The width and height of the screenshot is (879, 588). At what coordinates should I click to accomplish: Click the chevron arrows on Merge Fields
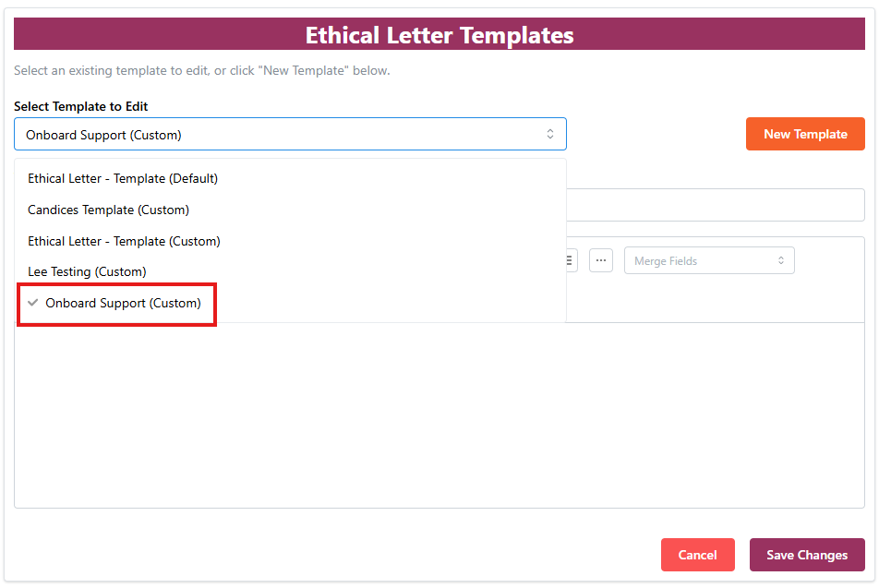click(x=780, y=261)
